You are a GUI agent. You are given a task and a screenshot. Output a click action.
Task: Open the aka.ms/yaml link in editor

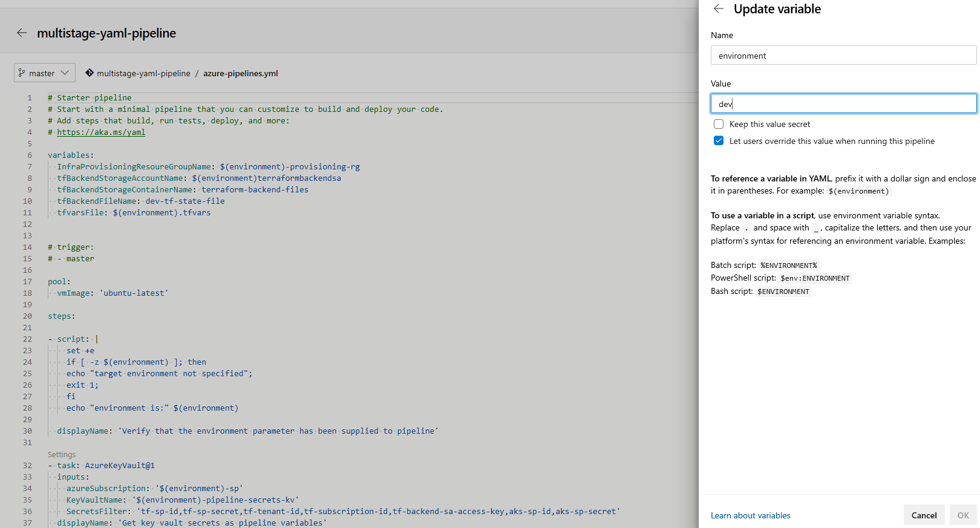(x=101, y=132)
